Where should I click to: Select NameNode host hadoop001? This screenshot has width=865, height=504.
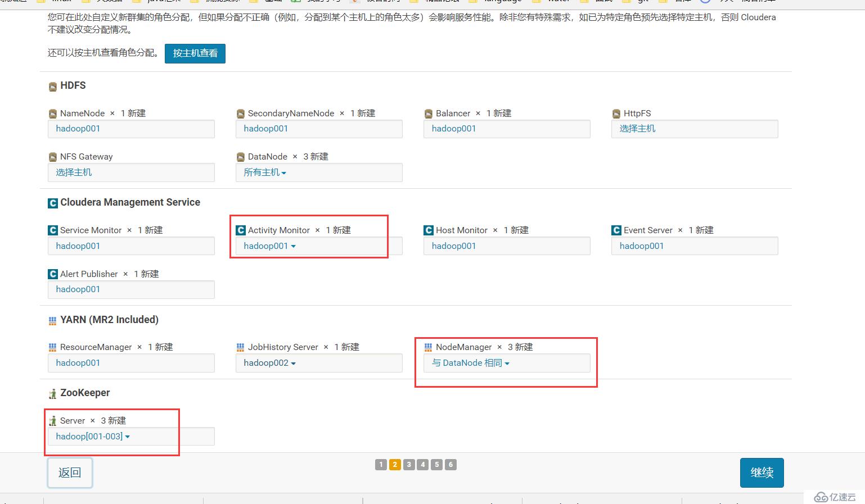point(78,129)
